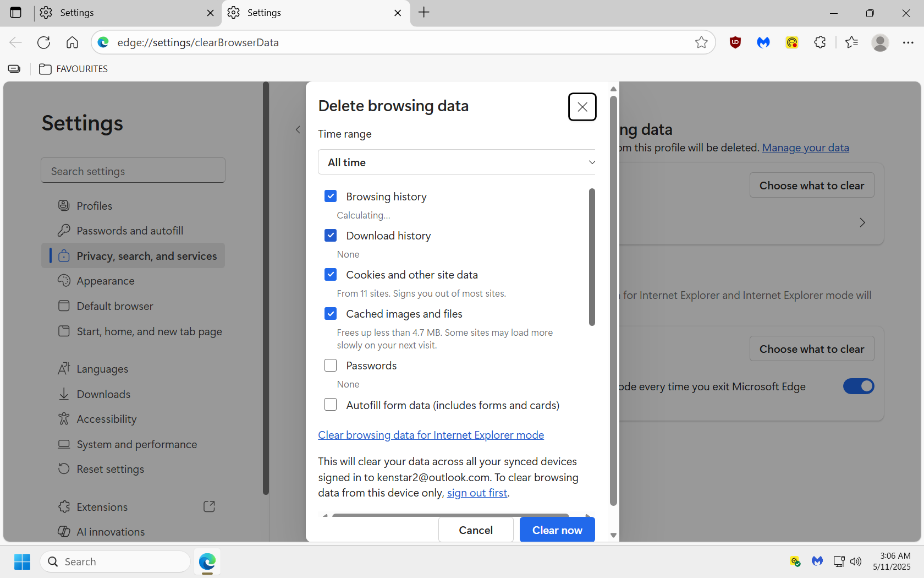Image resolution: width=924 pixels, height=578 pixels.
Task: Open the Malwarebytes extension in toolbar
Action: point(763,42)
